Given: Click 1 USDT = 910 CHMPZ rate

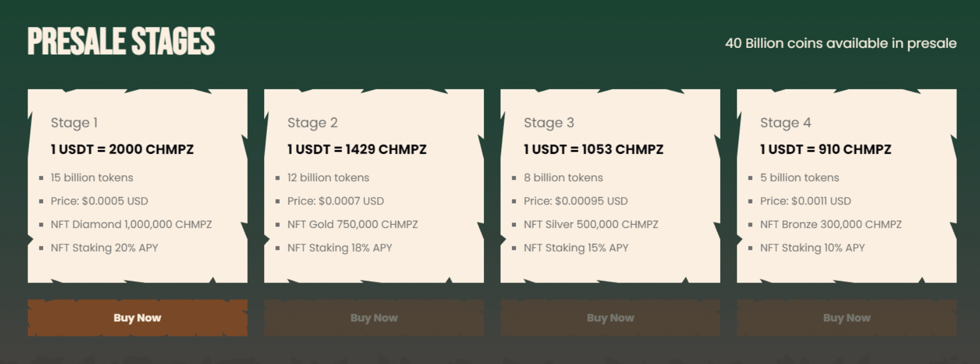Looking at the screenshot, I should (x=825, y=149).
